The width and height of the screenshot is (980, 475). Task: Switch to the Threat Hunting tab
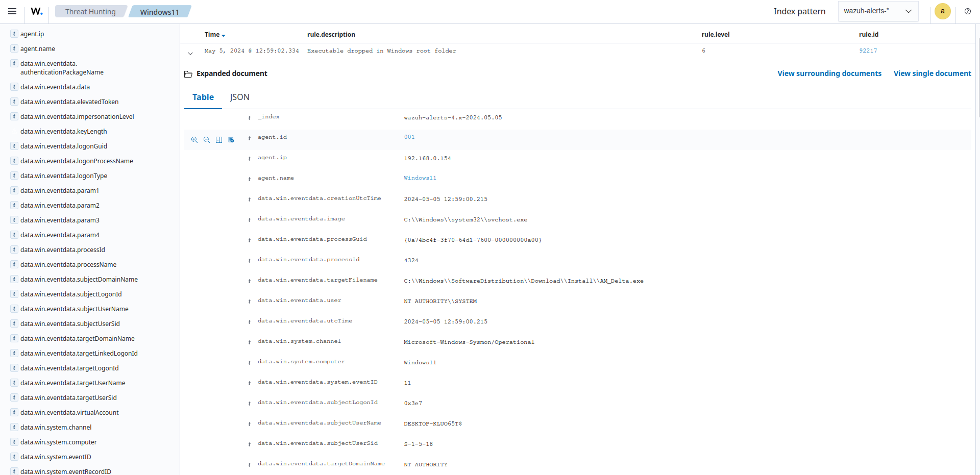coord(90,11)
